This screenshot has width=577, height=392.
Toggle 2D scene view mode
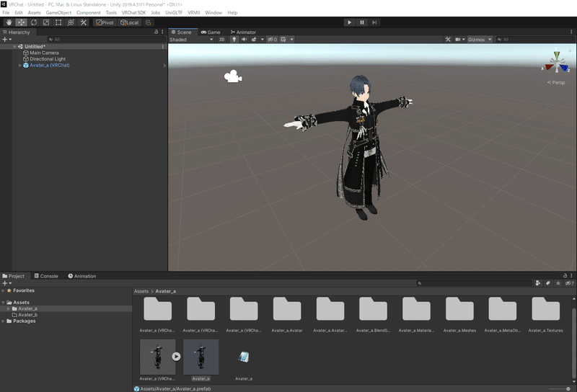(221, 40)
